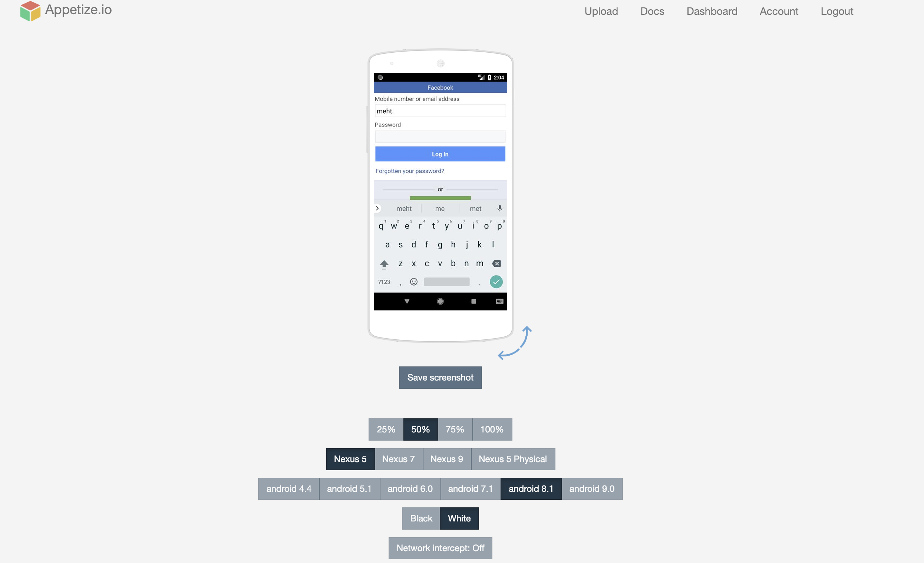Image resolution: width=924 pixels, height=563 pixels.
Task: Click the mobile number email input field
Action: 440,110
